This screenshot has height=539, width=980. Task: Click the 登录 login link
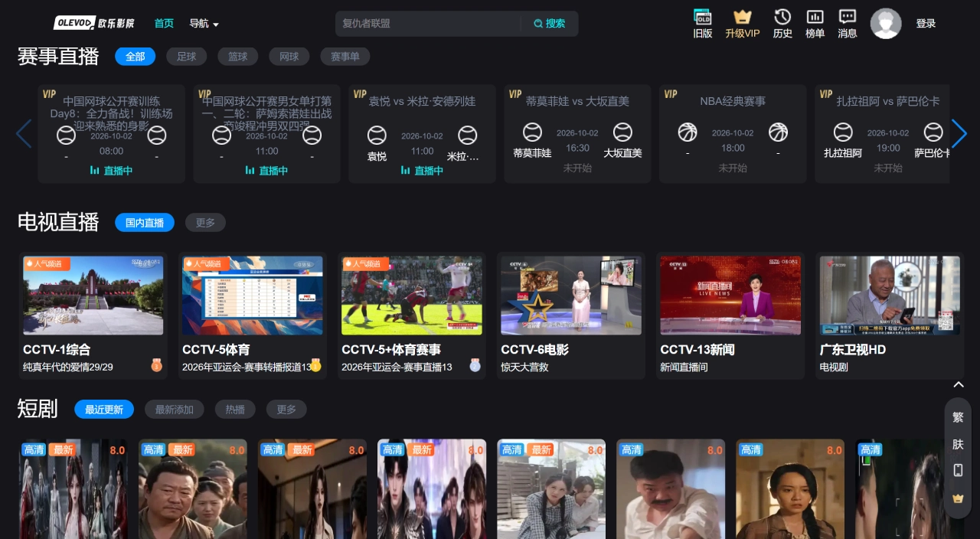click(x=926, y=24)
